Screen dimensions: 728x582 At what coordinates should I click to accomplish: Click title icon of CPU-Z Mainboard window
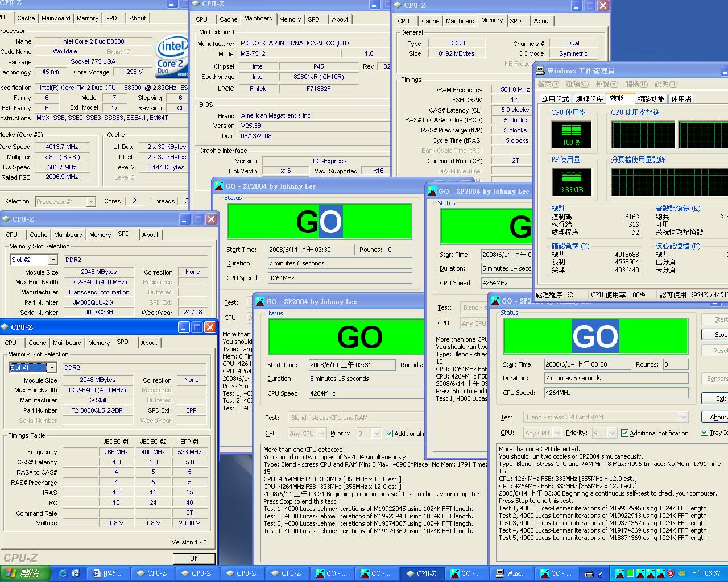[x=196, y=4]
